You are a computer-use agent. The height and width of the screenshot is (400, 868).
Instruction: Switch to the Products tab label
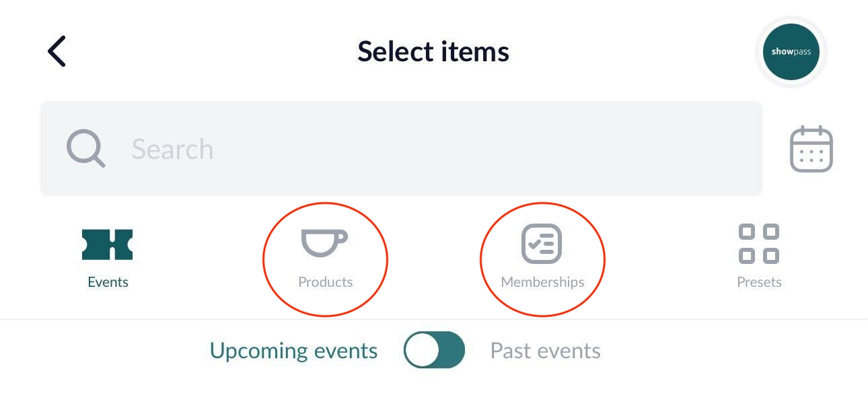[325, 282]
